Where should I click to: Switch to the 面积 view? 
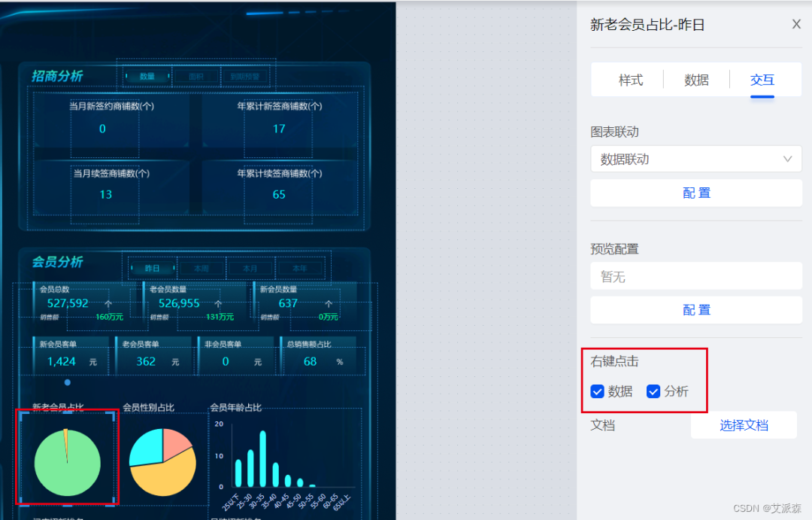(x=196, y=75)
